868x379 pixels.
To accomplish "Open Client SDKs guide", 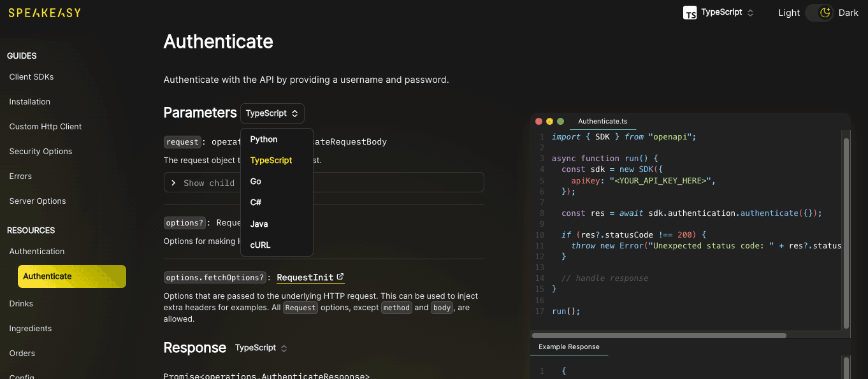I will pyautogui.click(x=31, y=77).
